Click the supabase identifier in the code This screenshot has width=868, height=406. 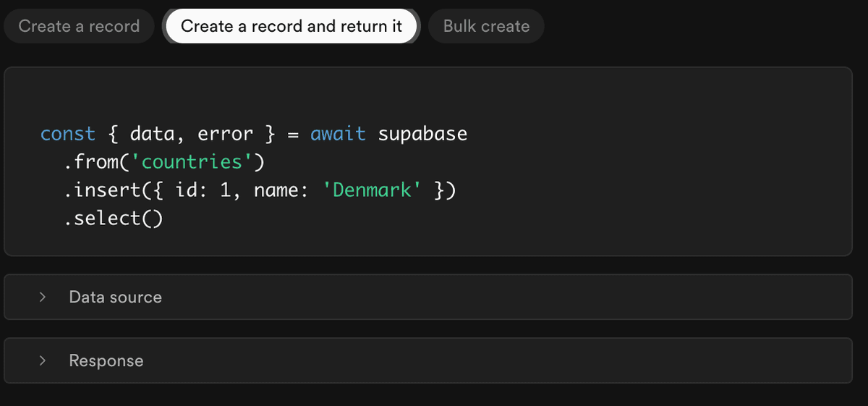(422, 134)
